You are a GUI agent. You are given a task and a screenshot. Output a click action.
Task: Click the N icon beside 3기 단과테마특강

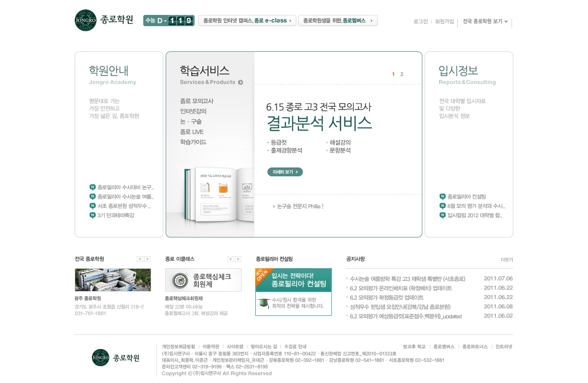click(x=92, y=215)
